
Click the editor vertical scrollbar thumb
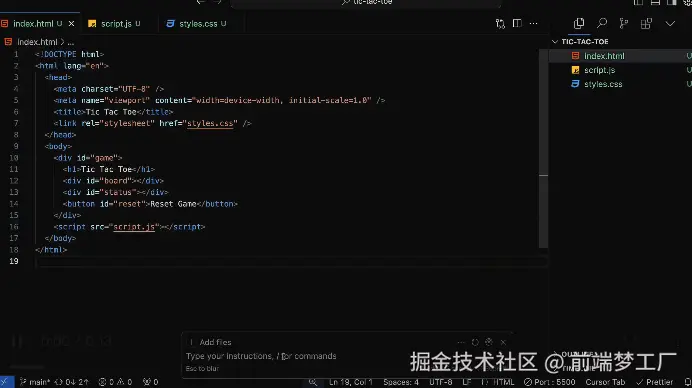coord(543,148)
